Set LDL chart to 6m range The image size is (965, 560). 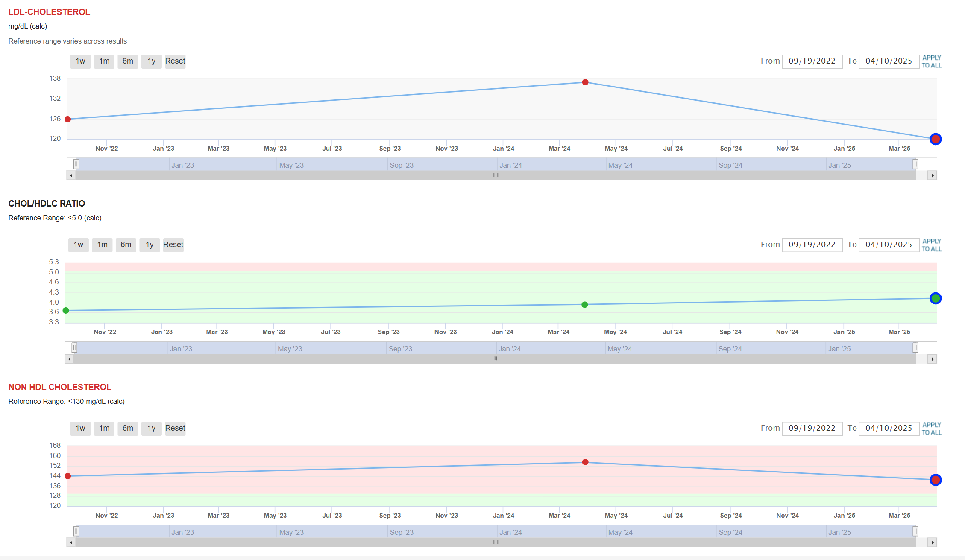tap(128, 61)
